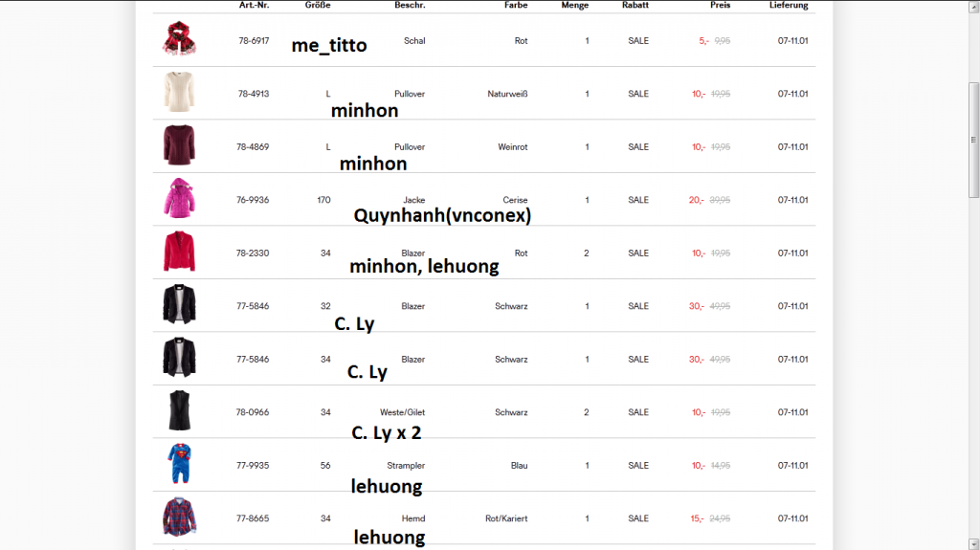Click the scrollbar up arrow
The image size is (980, 550).
[973, 6]
